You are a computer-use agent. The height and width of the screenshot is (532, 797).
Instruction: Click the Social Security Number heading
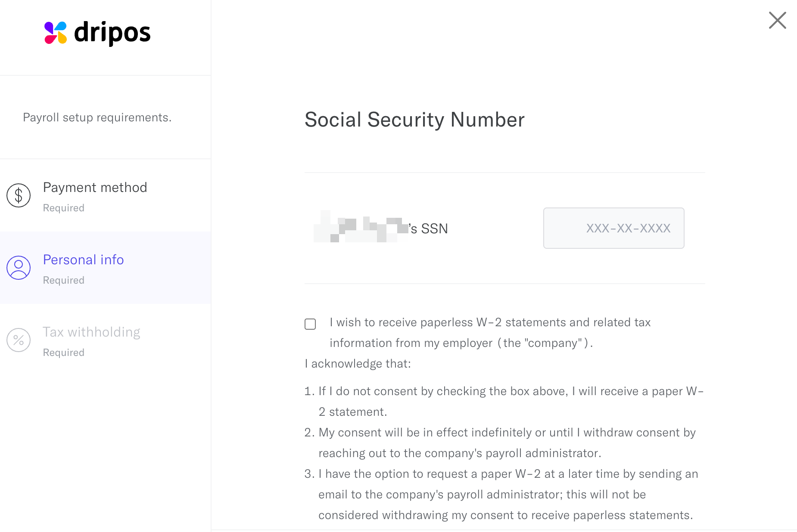click(414, 120)
